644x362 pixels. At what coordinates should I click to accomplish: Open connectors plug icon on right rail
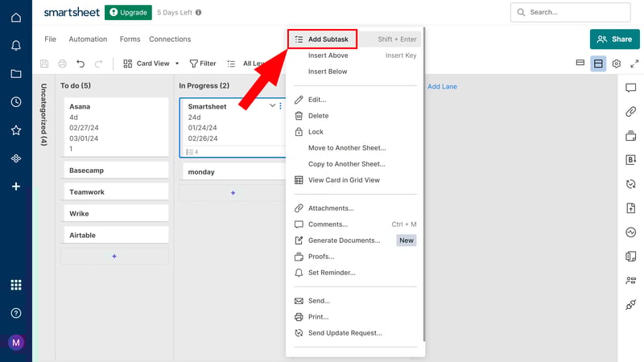pos(631,305)
